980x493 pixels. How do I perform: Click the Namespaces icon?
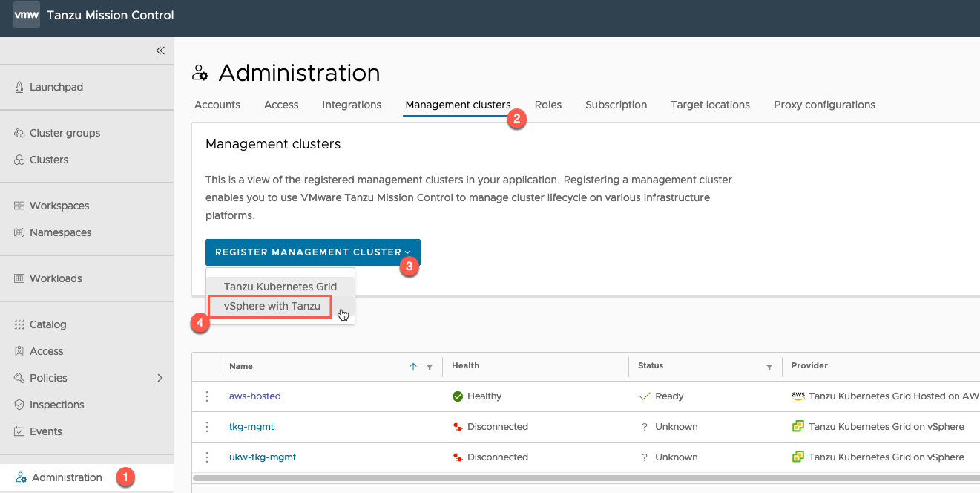pyautogui.click(x=19, y=232)
